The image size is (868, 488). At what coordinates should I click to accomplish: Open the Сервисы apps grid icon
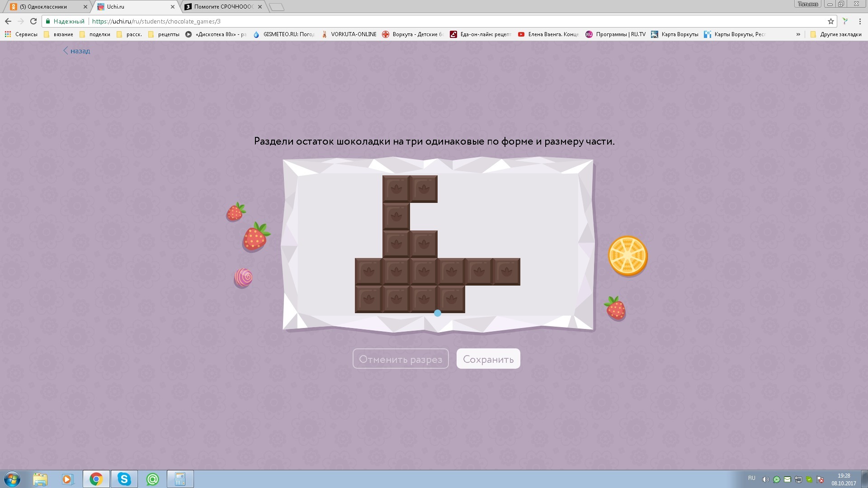[x=8, y=34]
